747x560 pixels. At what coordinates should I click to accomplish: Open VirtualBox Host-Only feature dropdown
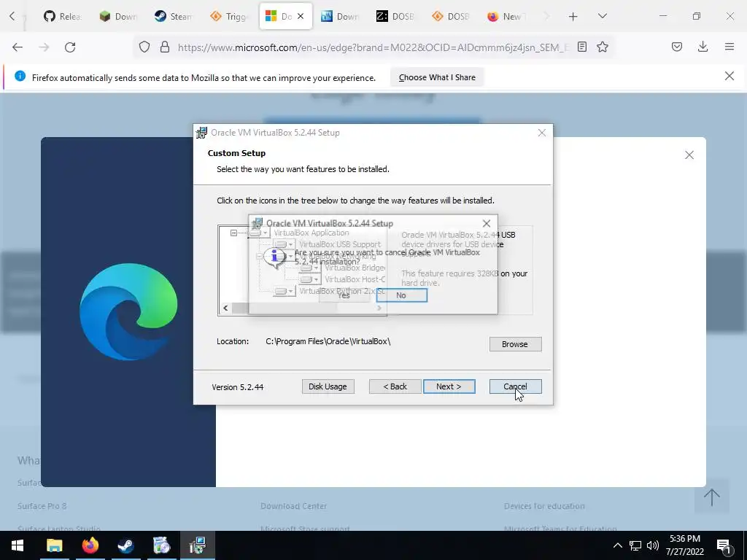309,279
